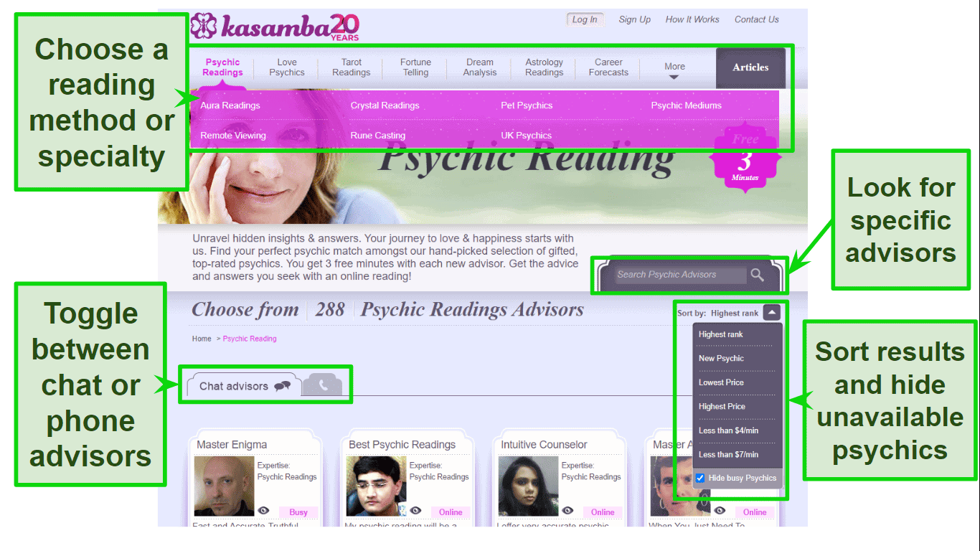This screenshot has width=980, height=551.
Task: Click the Search Psychic Advisors input field
Action: (x=681, y=275)
